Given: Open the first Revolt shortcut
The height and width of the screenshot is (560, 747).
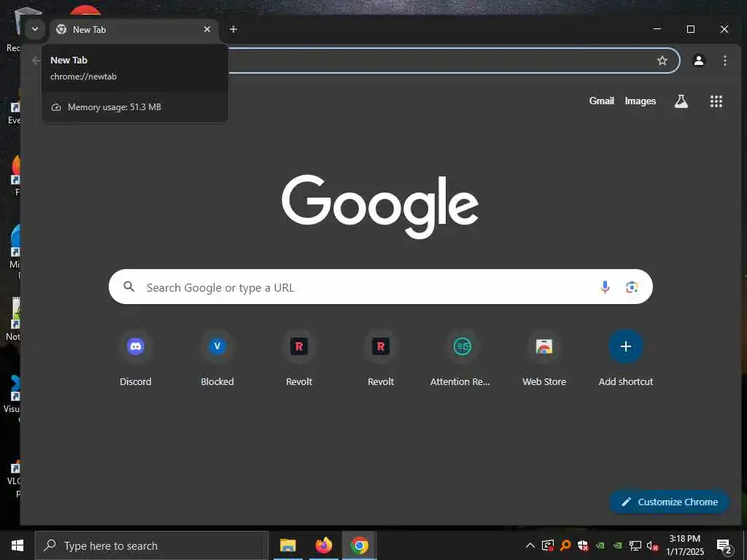Looking at the screenshot, I should pos(299,358).
